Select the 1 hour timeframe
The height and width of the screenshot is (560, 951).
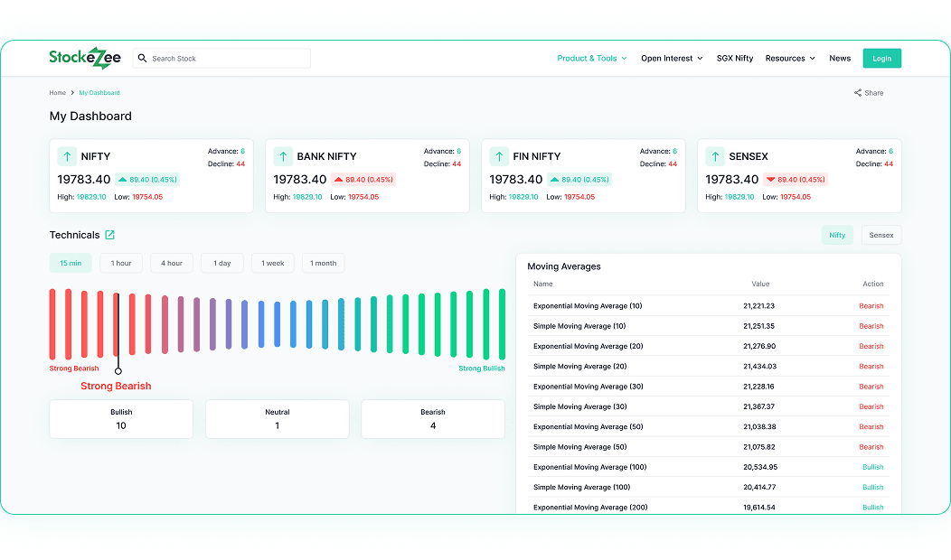tap(121, 263)
